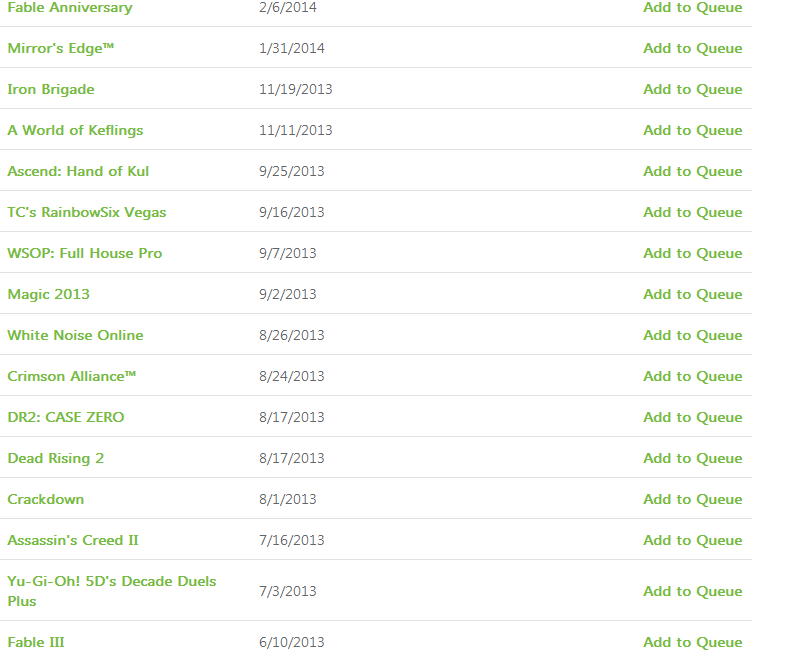
Task: Add Magic 2013 to the queue
Action: point(692,294)
